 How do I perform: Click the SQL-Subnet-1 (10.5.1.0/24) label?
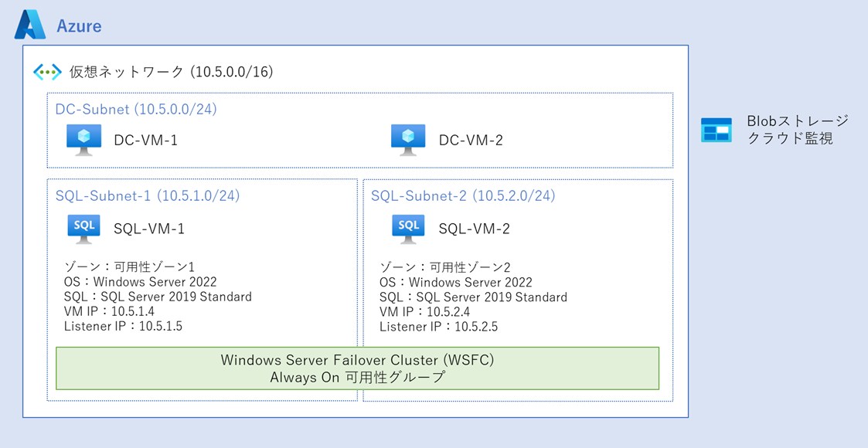[148, 195]
